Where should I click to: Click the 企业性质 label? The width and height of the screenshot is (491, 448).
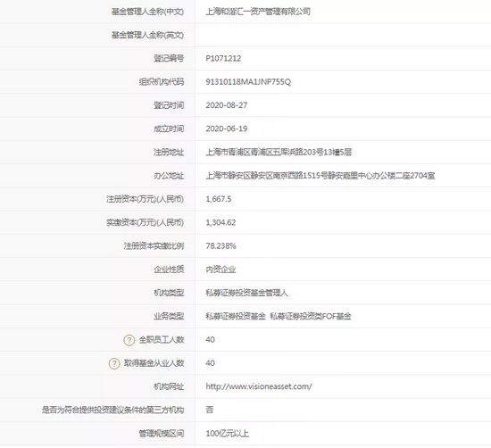click(169, 270)
